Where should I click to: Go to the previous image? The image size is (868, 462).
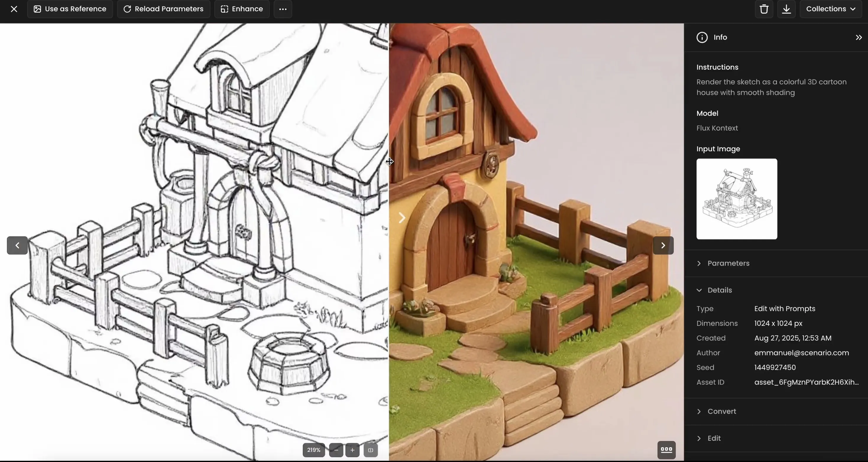(x=17, y=245)
